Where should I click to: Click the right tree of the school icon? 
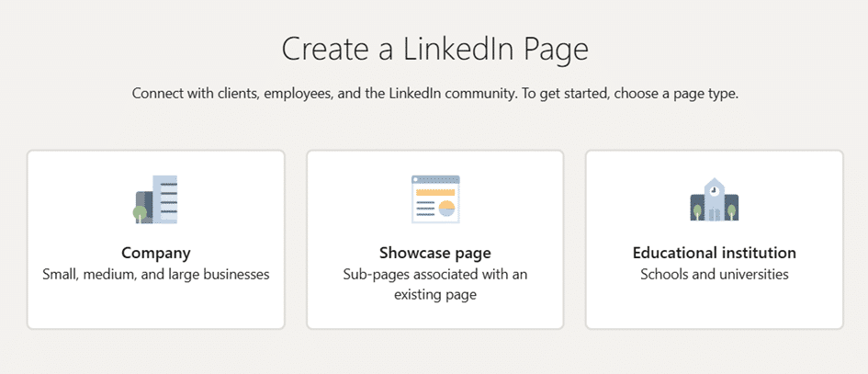731,212
